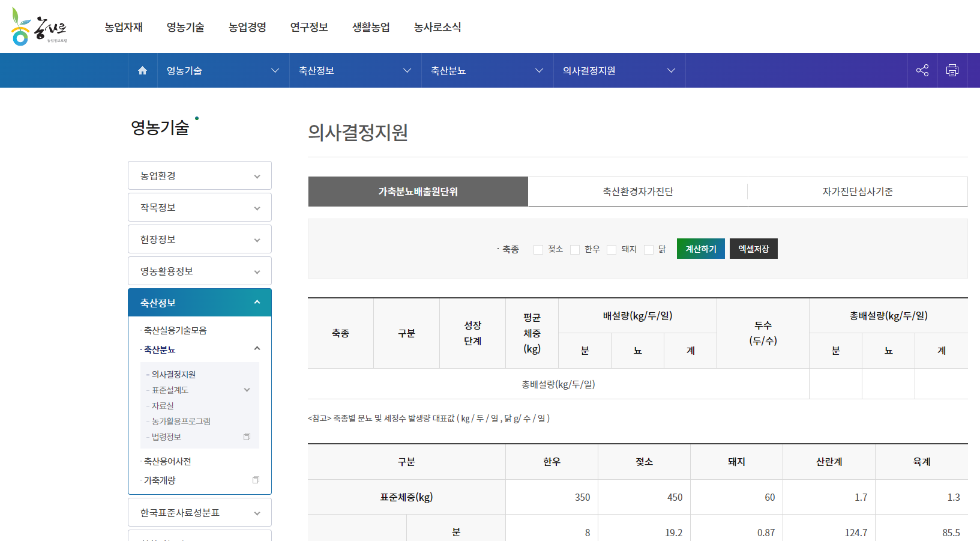Open the 축산실용기술모음 sidebar link
Viewport: 980px width, 541px height.
[x=175, y=330]
